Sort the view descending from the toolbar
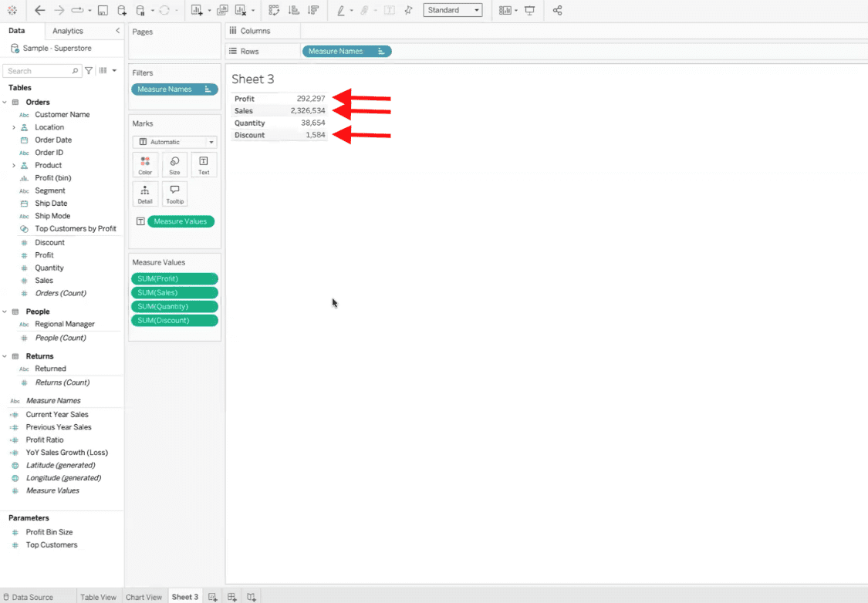The height and width of the screenshot is (603, 868). click(x=313, y=10)
